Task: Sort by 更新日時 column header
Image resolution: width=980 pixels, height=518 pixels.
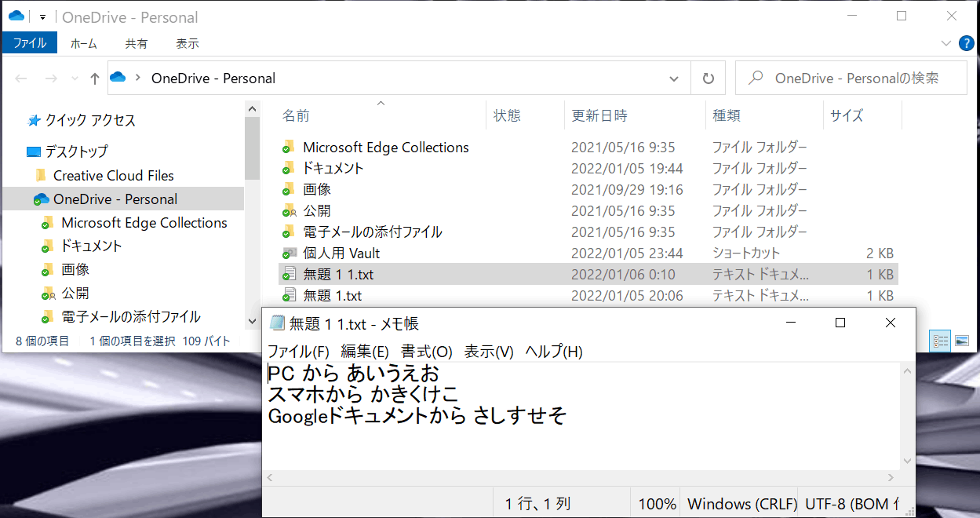Action: point(599,116)
